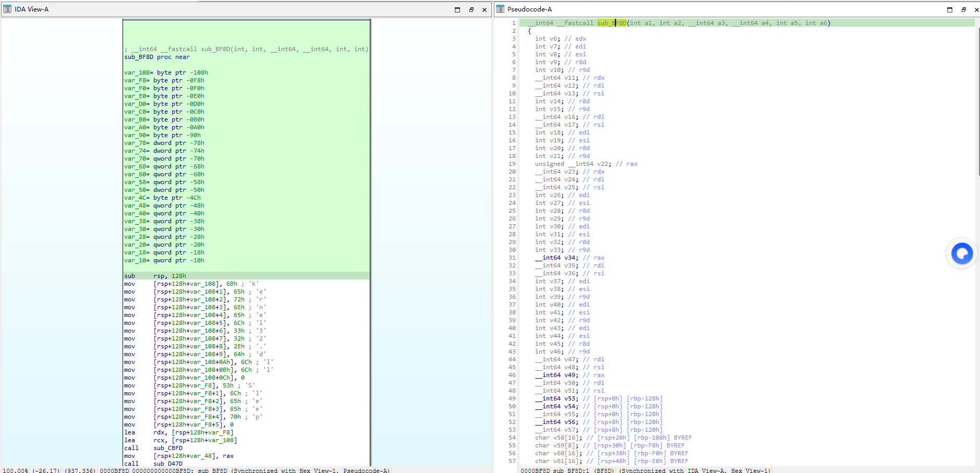Click the mov instruction with 'k' comment
980x473 pixels.
[x=191, y=284]
